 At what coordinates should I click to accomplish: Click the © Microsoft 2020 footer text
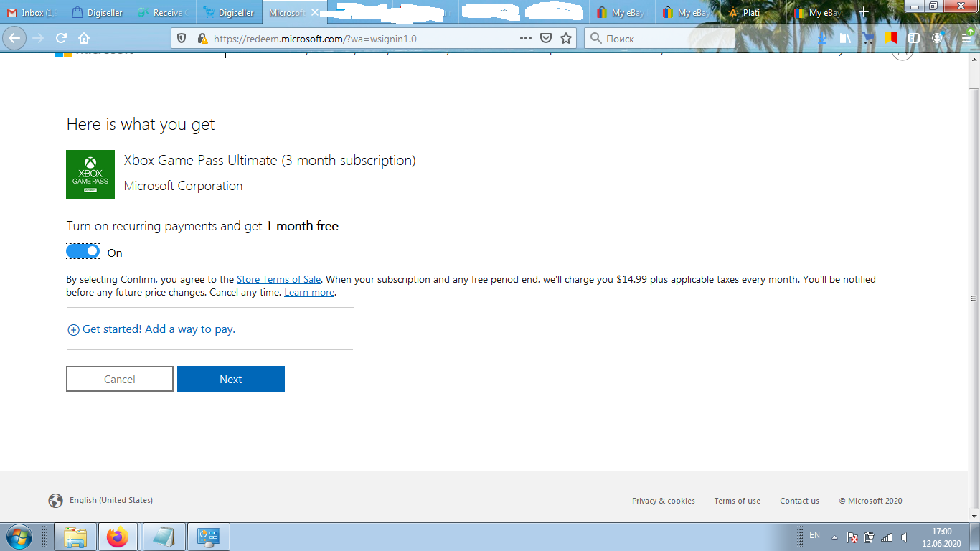[x=870, y=501]
